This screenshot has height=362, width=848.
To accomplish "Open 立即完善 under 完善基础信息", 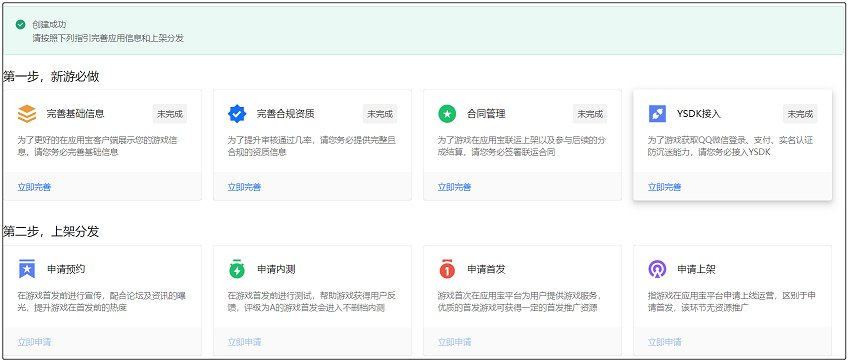I will tap(34, 187).
